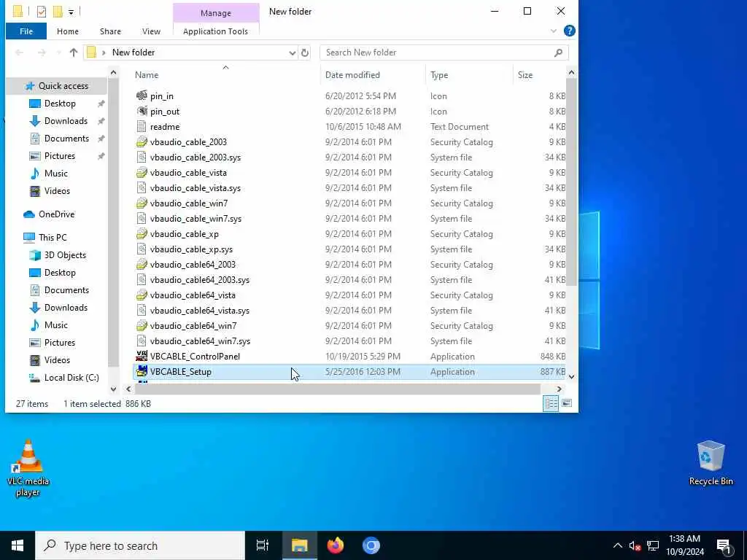The height and width of the screenshot is (560, 747).
Task: Click the navigation pane vertical scrollbar
Action: pyautogui.click(x=113, y=222)
